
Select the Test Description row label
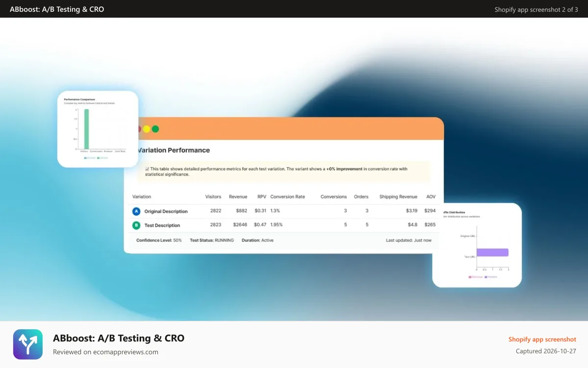tap(162, 225)
